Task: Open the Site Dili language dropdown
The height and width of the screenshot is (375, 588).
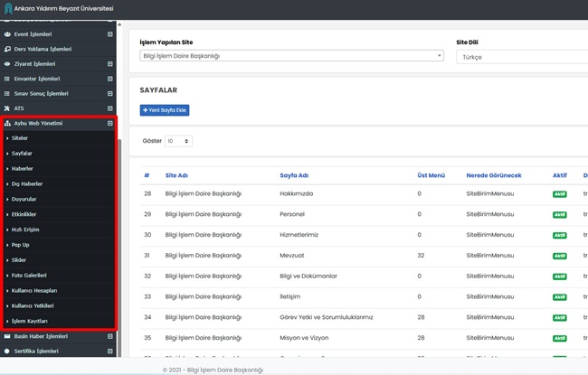Action: (523, 56)
